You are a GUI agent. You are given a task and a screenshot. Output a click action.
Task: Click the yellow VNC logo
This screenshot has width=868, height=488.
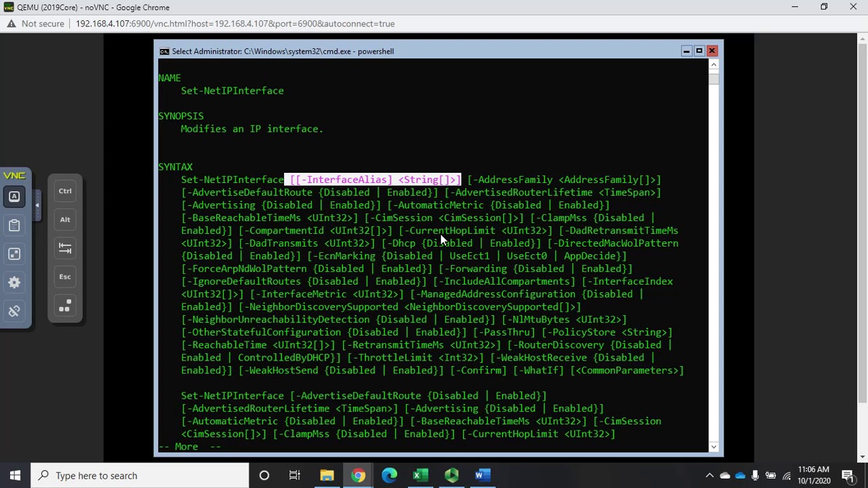14,176
